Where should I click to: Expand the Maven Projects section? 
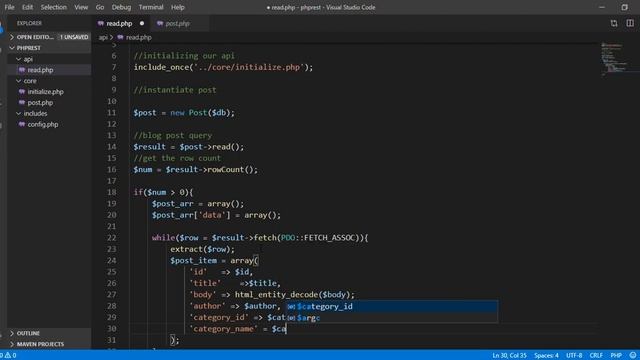tap(49, 344)
